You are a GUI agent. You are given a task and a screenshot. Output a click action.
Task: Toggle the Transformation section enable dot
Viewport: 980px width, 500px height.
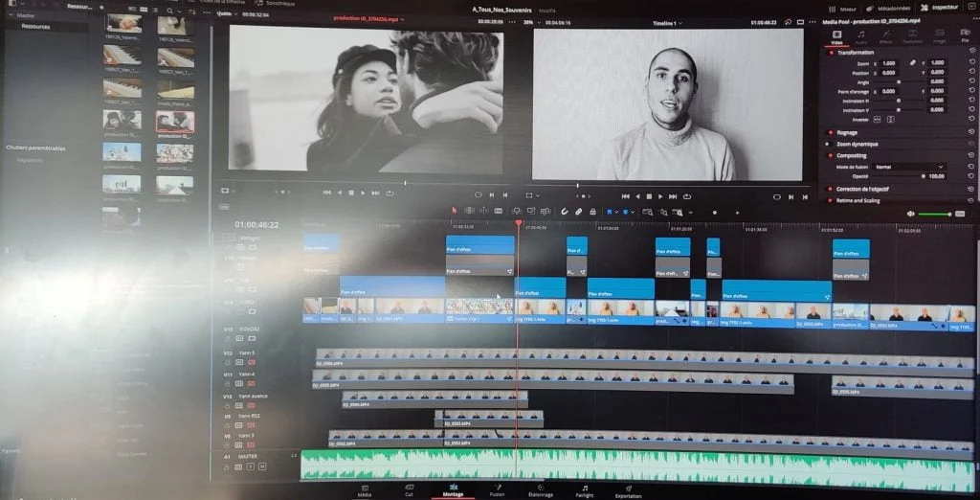(832, 53)
